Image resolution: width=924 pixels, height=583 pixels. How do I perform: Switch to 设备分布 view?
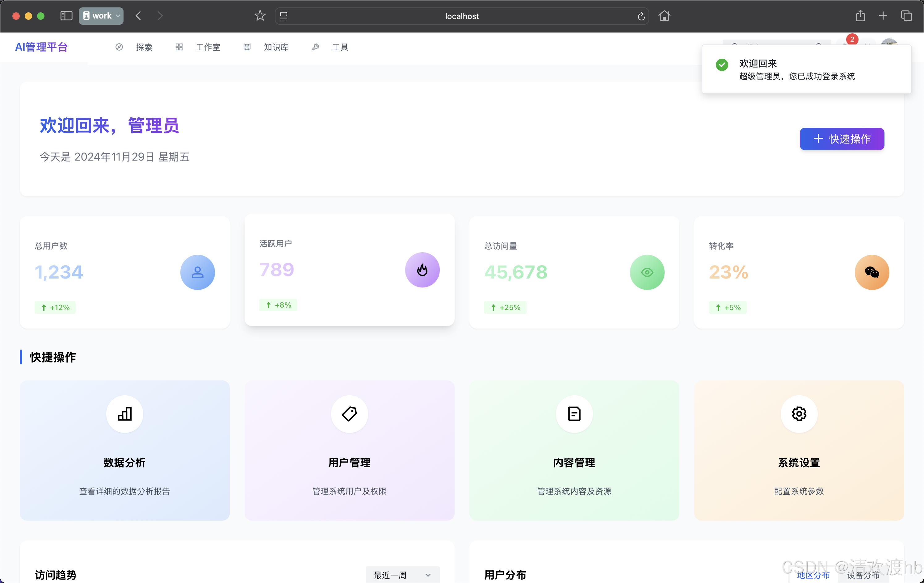coord(863,575)
